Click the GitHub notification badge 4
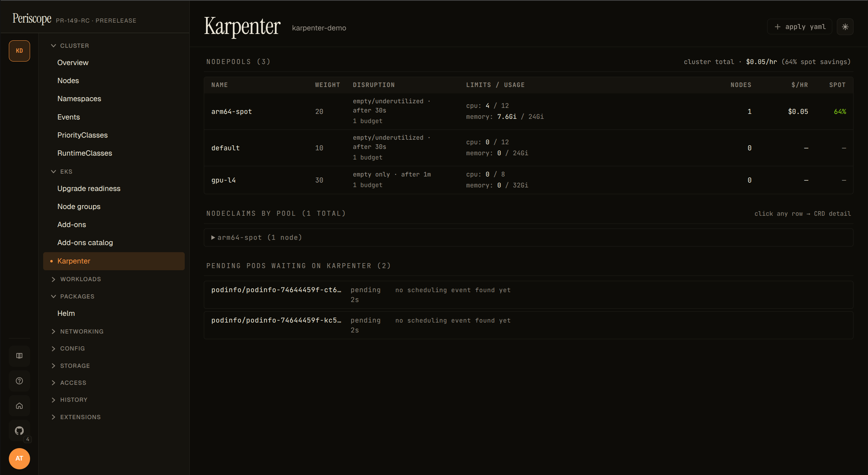 [x=28, y=439]
